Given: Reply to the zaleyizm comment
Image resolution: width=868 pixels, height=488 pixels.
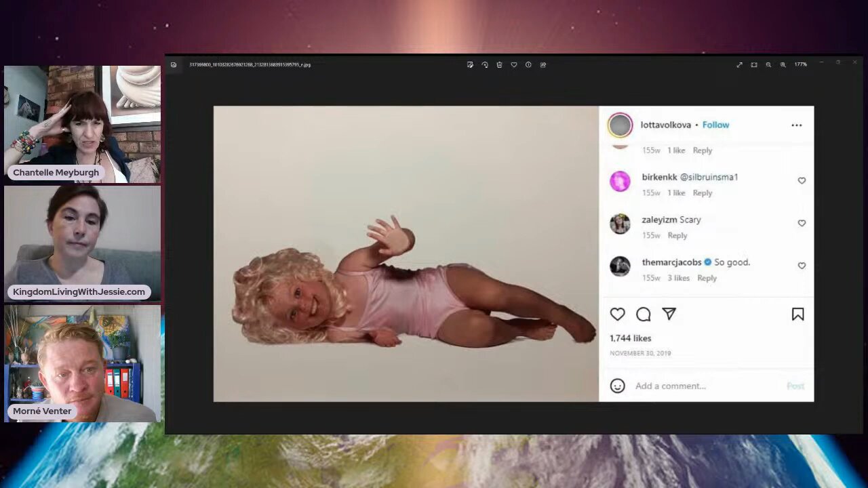Looking at the screenshot, I should click(677, 236).
